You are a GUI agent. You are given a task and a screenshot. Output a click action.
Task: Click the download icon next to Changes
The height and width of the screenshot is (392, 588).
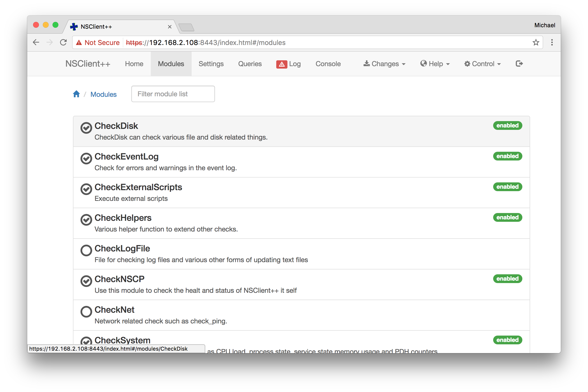(366, 63)
